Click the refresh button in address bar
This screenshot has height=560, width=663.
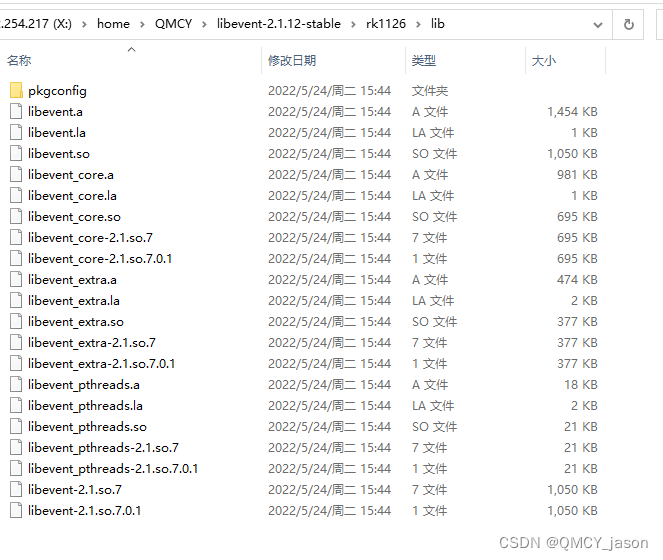point(628,25)
